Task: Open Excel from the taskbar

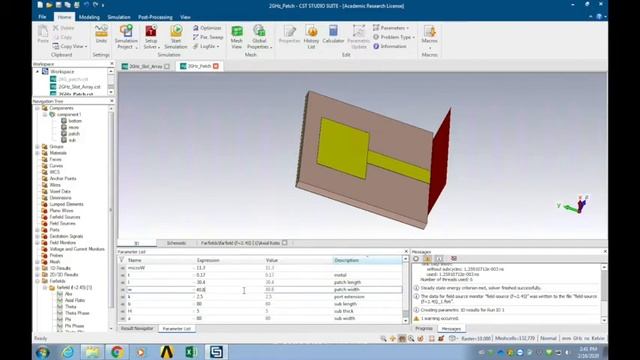Action: point(191,351)
